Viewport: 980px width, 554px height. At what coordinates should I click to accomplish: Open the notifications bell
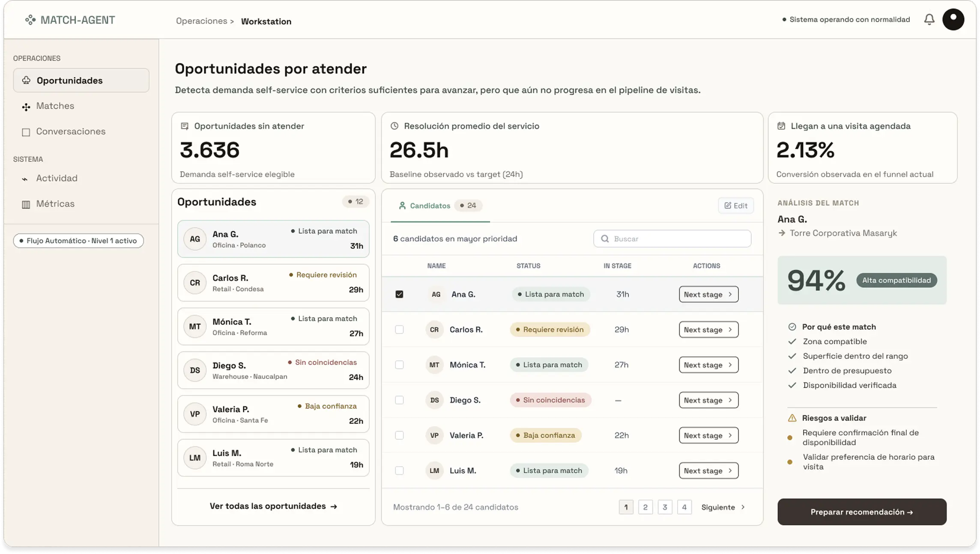929,19
